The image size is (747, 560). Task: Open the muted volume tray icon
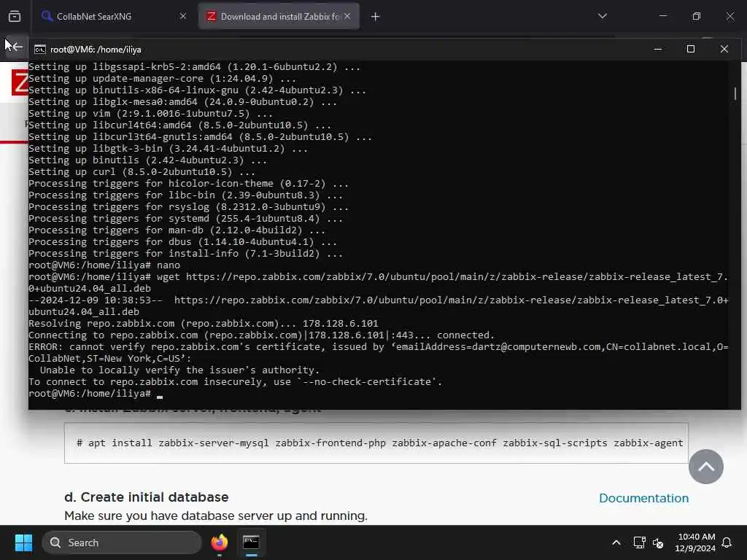tap(658, 542)
